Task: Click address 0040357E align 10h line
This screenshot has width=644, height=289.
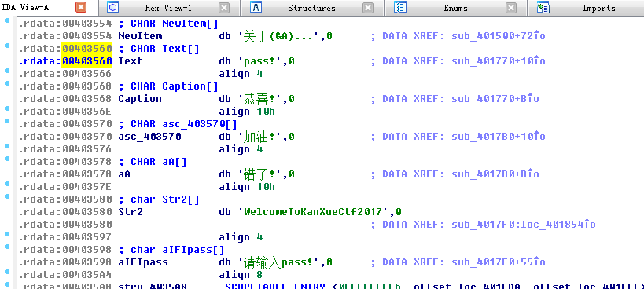Action: 146,187
